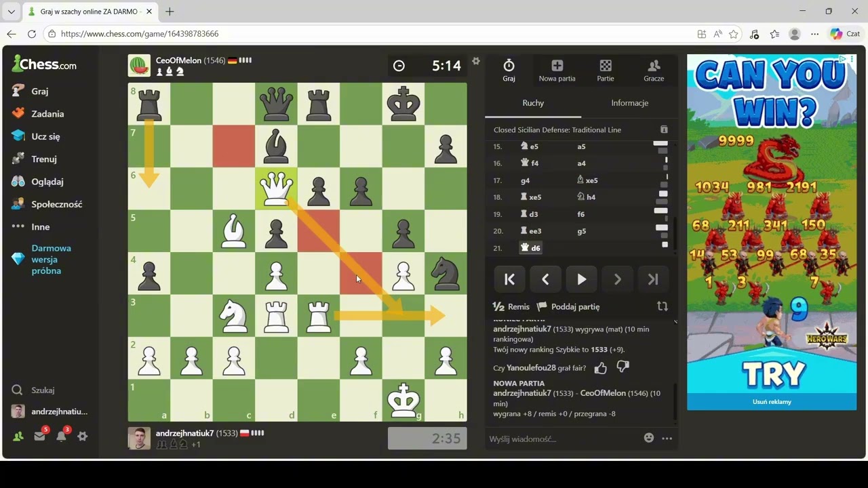Switch to Ruchy tab

click(x=533, y=103)
